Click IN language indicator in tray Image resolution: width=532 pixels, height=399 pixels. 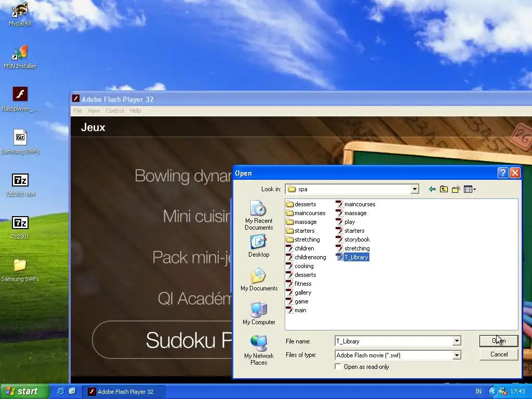(478, 392)
